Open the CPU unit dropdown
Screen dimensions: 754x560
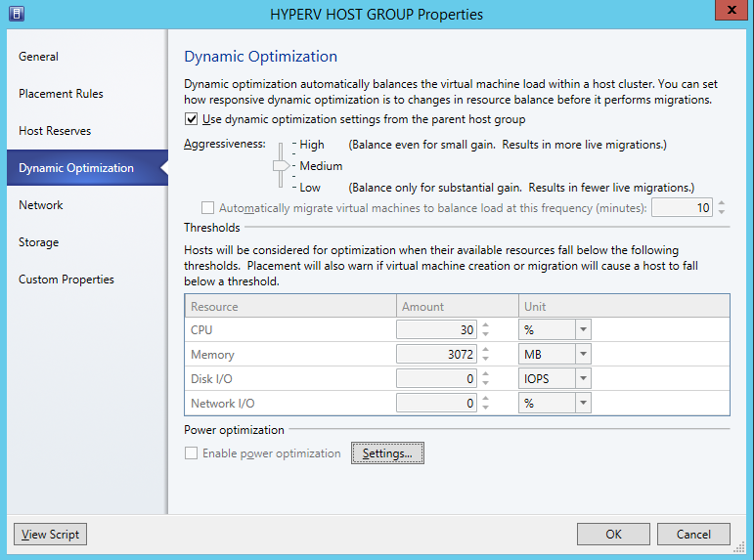[583, 329]
